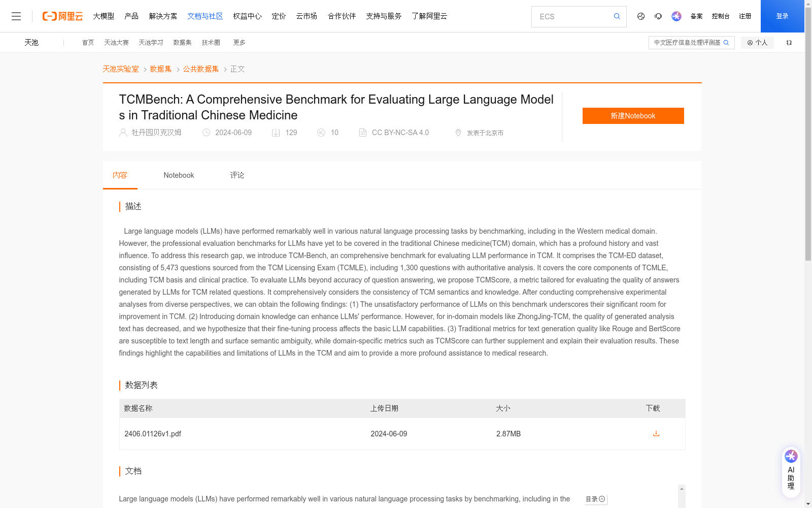
Task: Expand the 目录 table of contents
Action: tap(595, 499)
